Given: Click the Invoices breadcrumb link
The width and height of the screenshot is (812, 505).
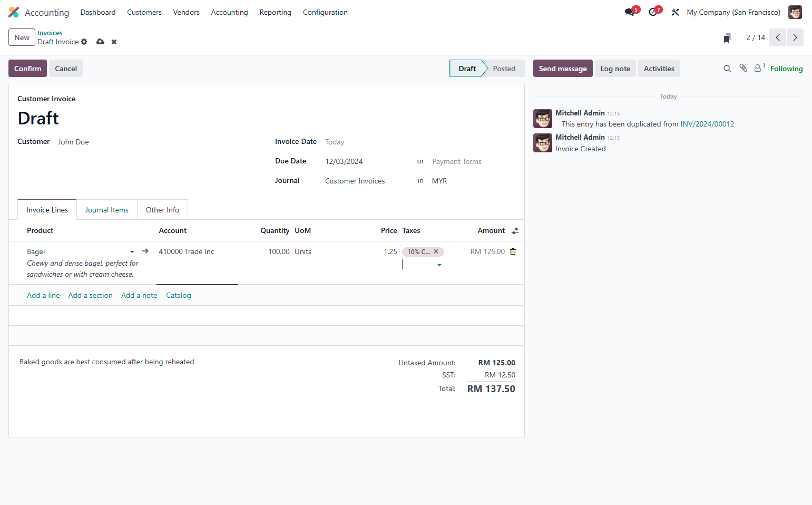Looking at the screenshot, I should coord(50,33).
